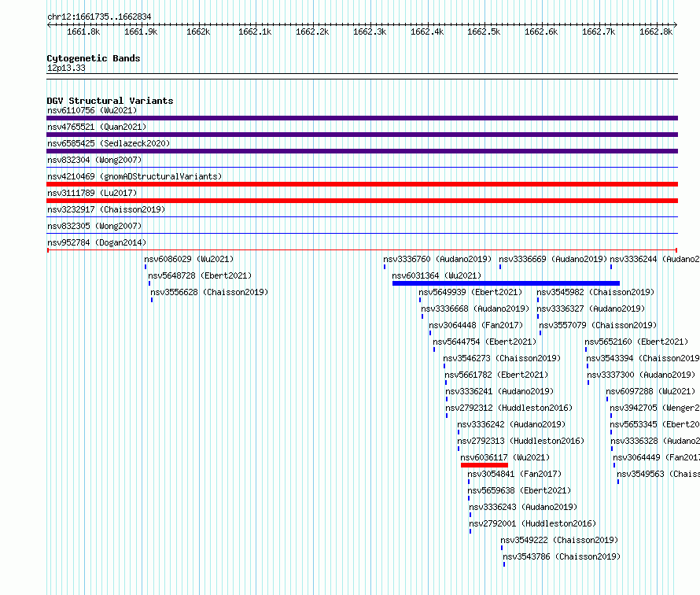
Task: Click the nsv3336244 variant label
Action: pos(654,259)
